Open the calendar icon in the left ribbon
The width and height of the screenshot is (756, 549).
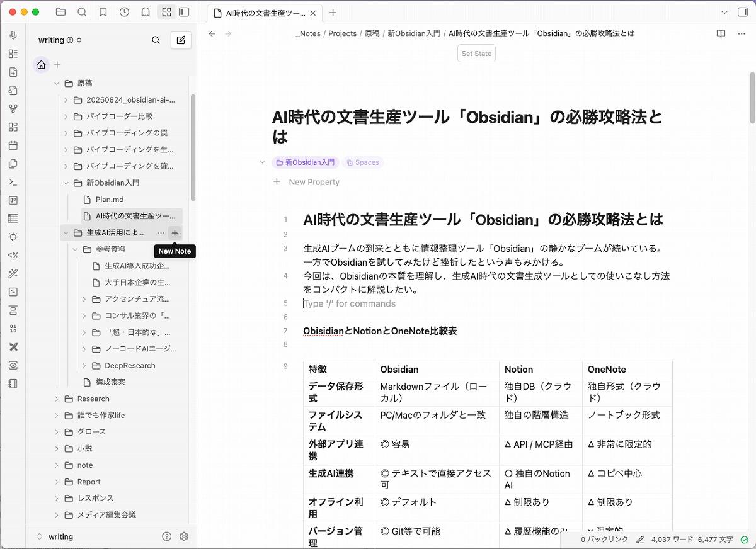point(13,145)
